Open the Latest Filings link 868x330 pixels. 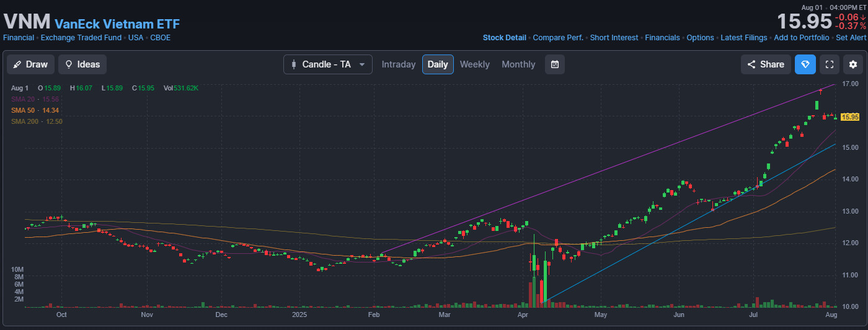click(x=743, y=38)
